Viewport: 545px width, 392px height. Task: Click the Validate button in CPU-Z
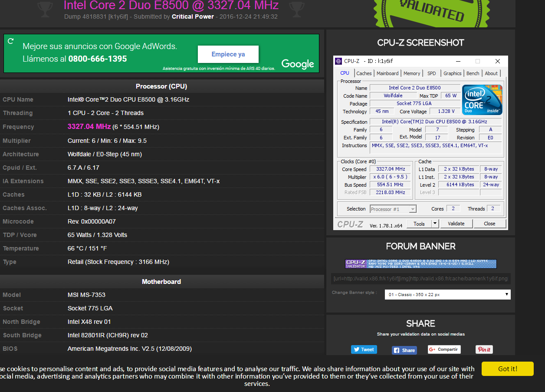[456, 224]
